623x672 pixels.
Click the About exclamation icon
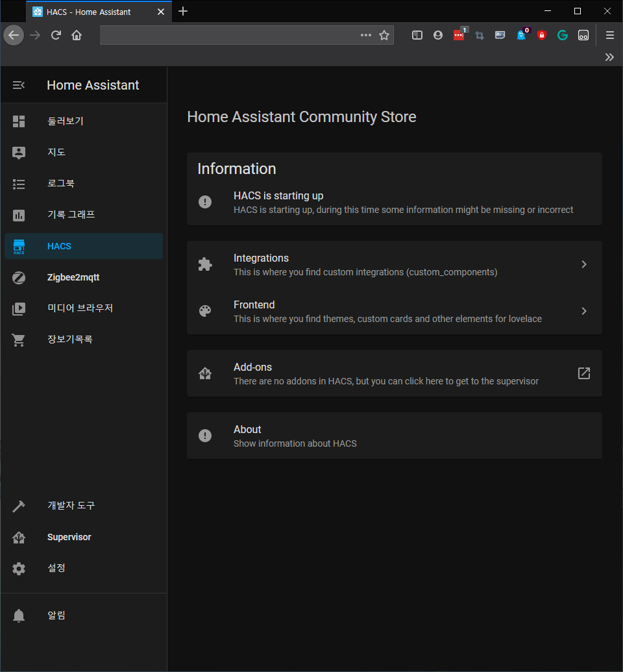[205, 436]
